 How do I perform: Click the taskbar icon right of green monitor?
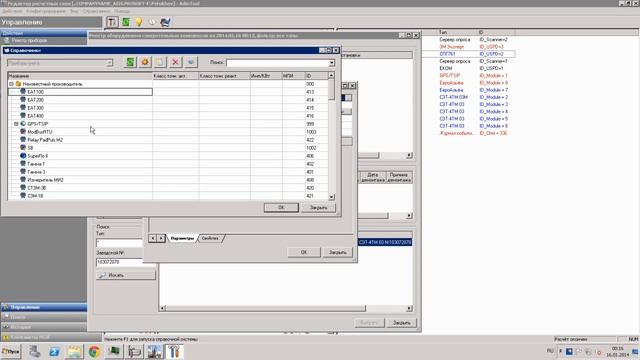pyautogui.click(x=134, y=351)
